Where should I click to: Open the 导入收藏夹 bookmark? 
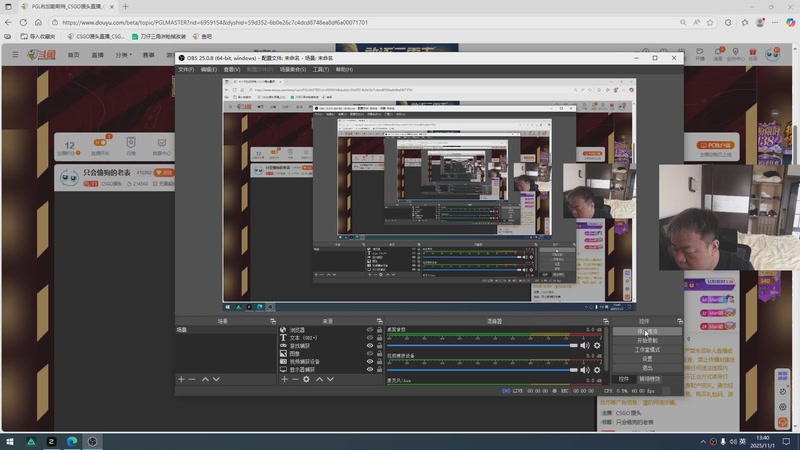coord(38,36)
